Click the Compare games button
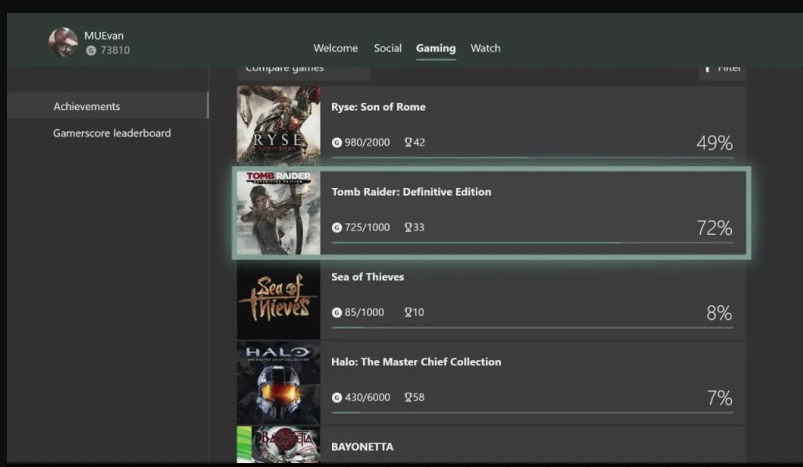The height and width of the screenshot is (467, 803). (304, 71)
